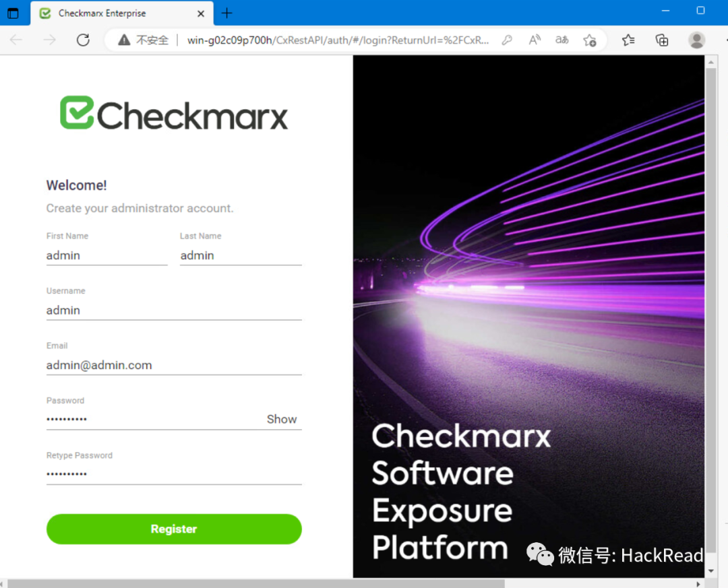Click the address bar URL
Image resolution: width=728 pixels, height=588 pixels.
tap(338, 40)
